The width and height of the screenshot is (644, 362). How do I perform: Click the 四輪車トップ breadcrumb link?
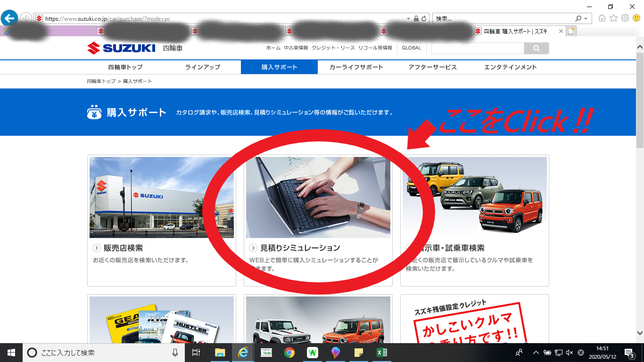pos(101,81)
